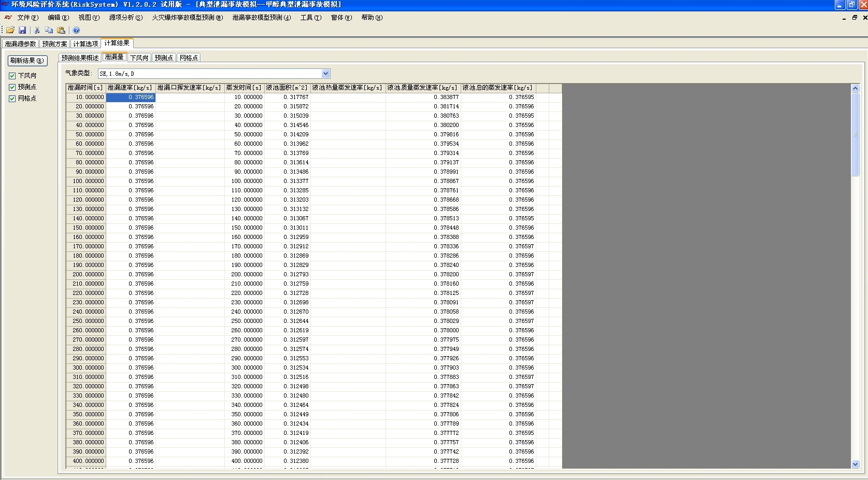Open the 泄漏事故模型预测 menu

click(x=261, y=18)
